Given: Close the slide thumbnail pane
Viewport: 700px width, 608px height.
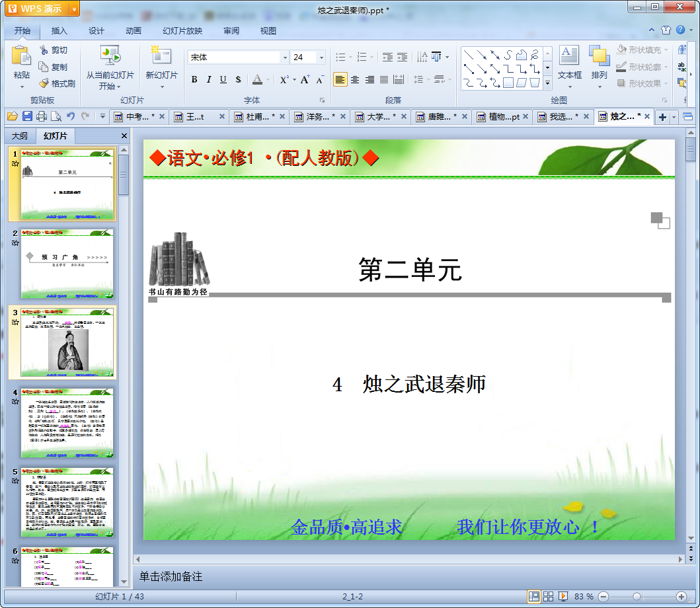Looking at the screenshot, I should (x=124, y=135).
